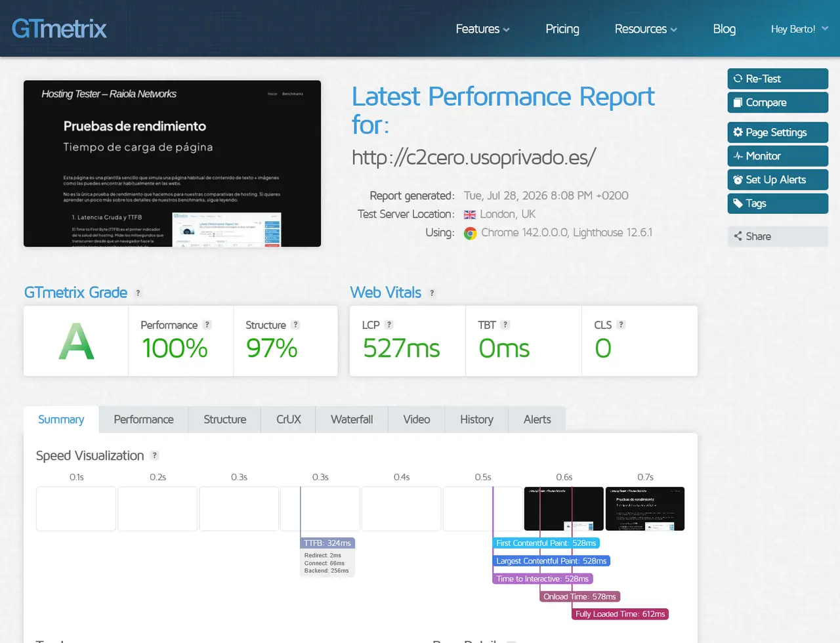Click the UK flag icon
This screenshot has height=643, width=840.
470,215
